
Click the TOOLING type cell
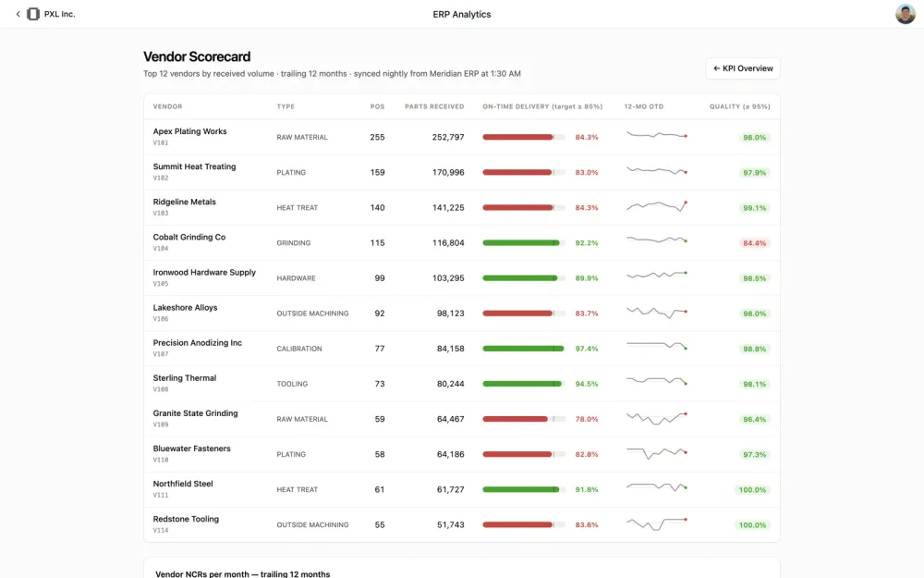tap(292, 384)
